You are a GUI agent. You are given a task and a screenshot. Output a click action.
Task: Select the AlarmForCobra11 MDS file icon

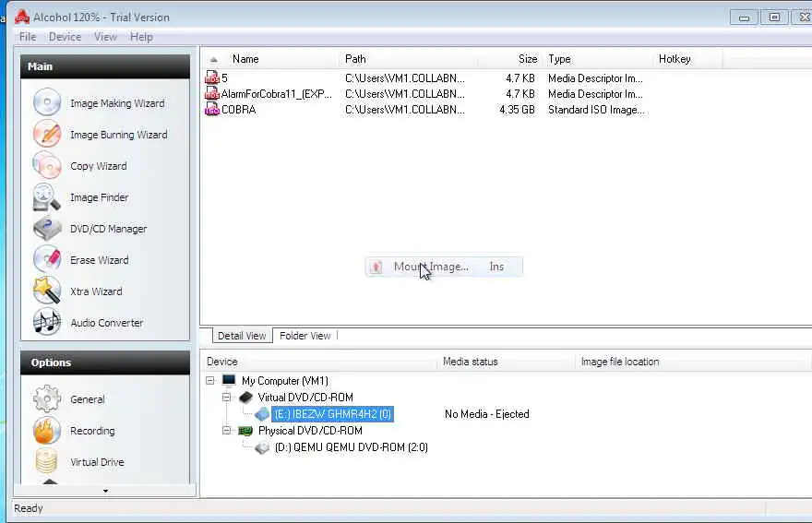212,94
